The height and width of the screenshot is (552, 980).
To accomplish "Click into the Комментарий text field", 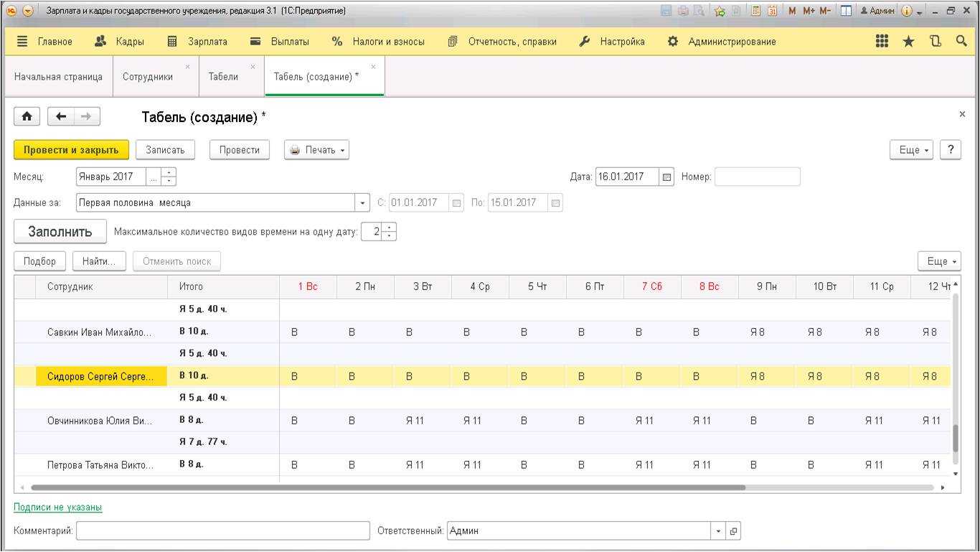I will pos(222,531).
